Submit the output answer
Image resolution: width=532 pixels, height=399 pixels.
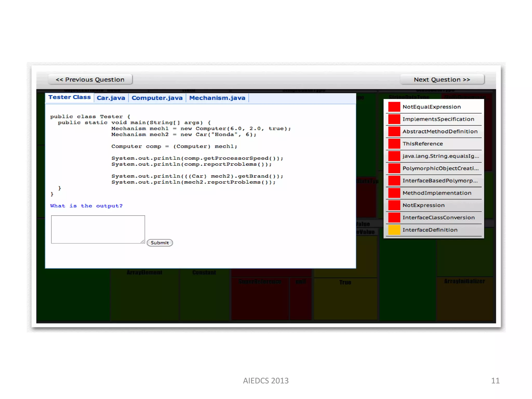160,243
